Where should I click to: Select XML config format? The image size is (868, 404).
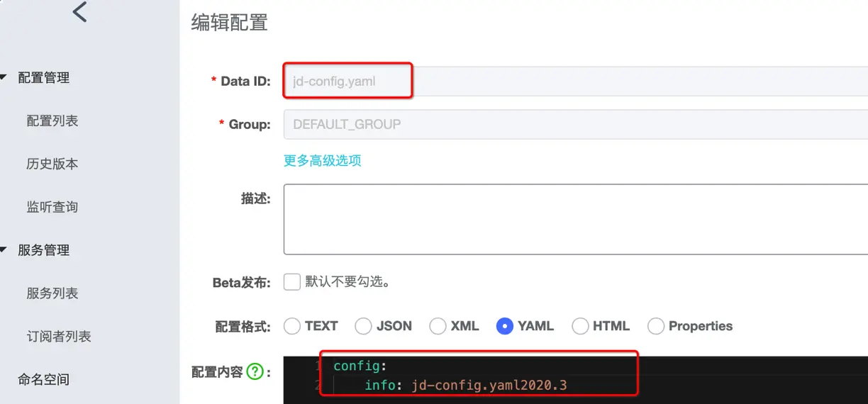438,326
